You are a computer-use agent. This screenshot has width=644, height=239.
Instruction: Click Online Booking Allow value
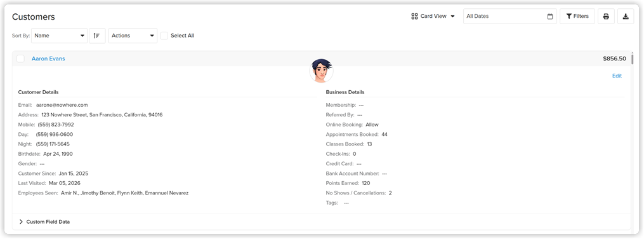point(372,125)
